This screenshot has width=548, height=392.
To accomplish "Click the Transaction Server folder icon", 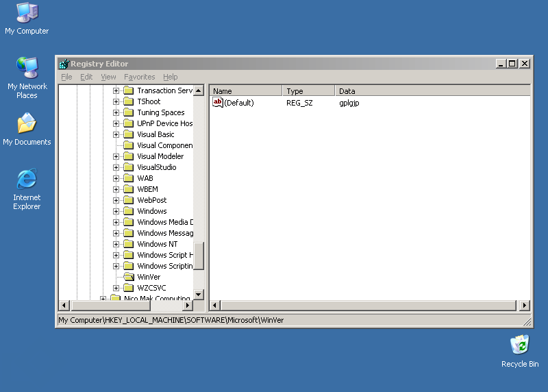I will (129, 90).
